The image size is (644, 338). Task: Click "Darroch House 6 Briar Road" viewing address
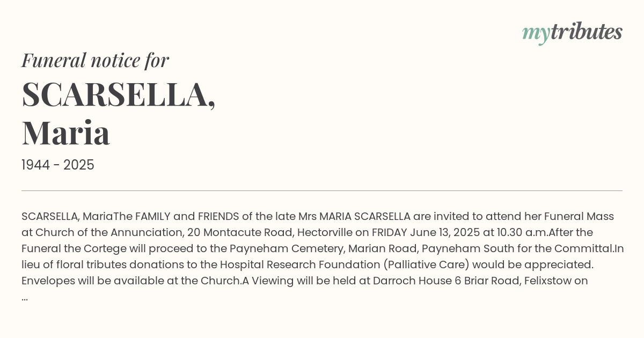[x=447, y=281]
